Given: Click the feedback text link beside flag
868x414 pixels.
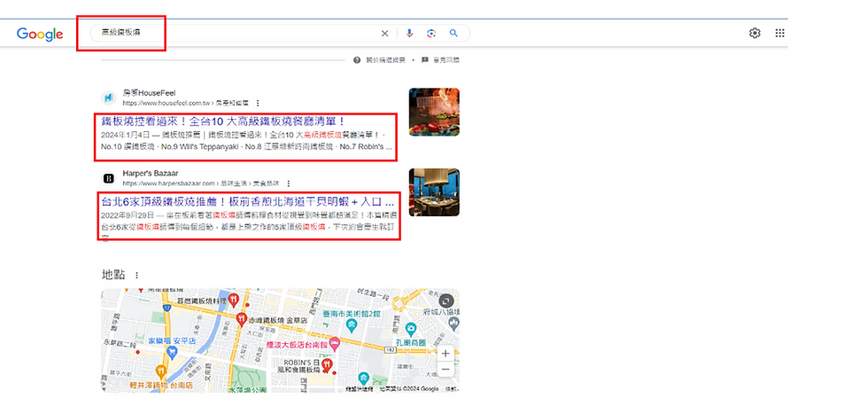Looking at the screenshot, I should pos(446,60).
